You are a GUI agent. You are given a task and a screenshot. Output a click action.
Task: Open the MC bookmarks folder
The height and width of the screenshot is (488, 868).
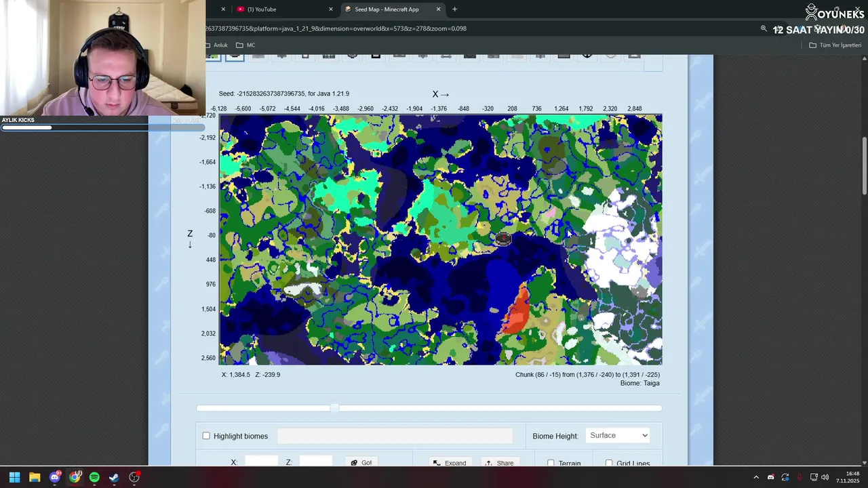click(245, 45)
